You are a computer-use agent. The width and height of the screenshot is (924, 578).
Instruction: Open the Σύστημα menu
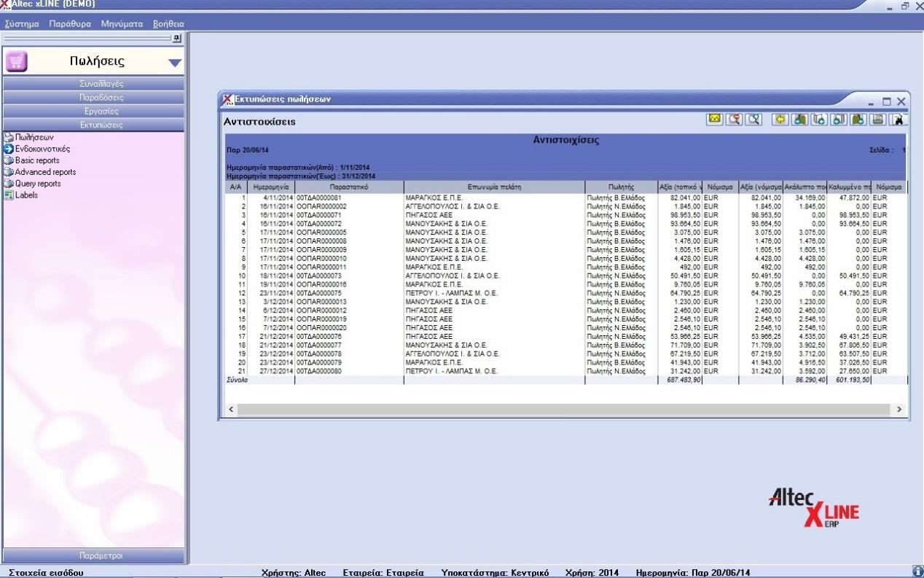point(22,24)
